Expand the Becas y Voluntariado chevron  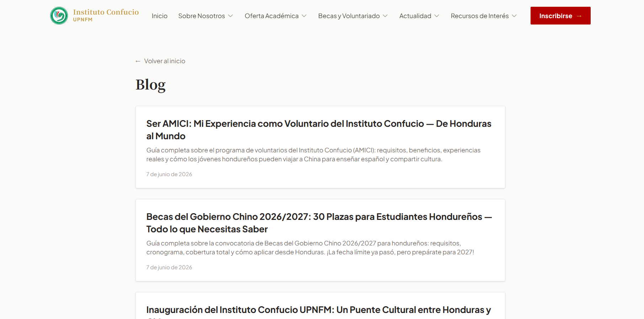(x=385, y=16)
